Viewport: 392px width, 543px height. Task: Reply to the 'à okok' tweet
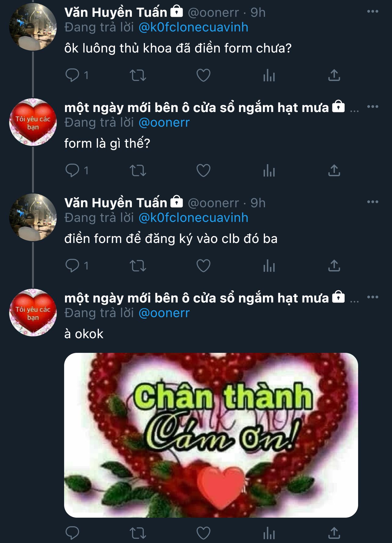(x=73, y=533)
